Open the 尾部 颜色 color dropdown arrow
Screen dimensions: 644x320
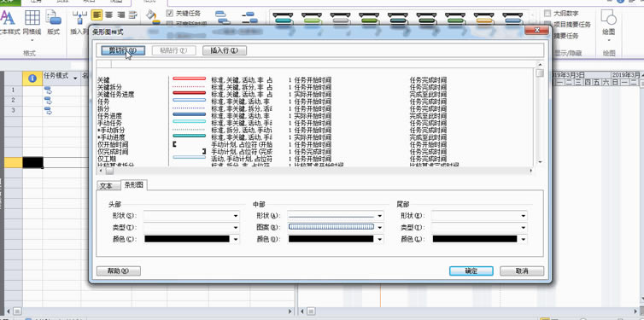[x=524, y=239]
